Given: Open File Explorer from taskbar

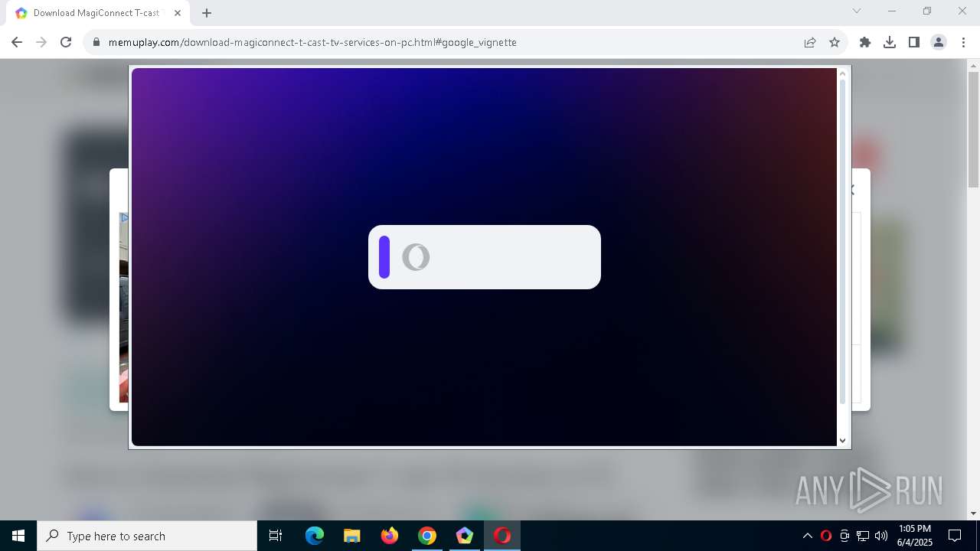Looking at the screenshot, I should click(352, 536).
